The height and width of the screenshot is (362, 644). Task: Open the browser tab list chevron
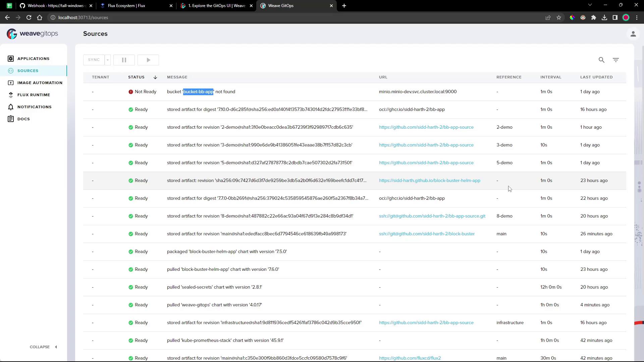click(590, 5)
